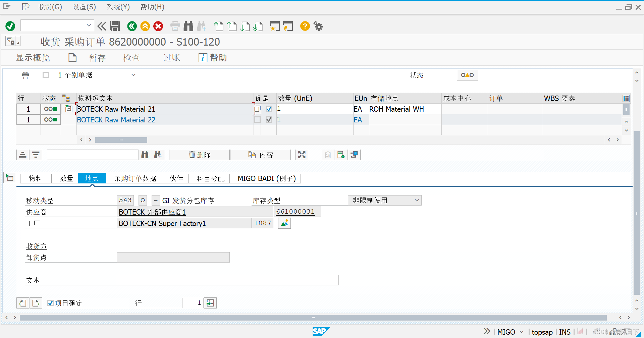Click the red Cancel X icon
The image size is (644, 338).
pyautogui.click(x=158, y=26)
